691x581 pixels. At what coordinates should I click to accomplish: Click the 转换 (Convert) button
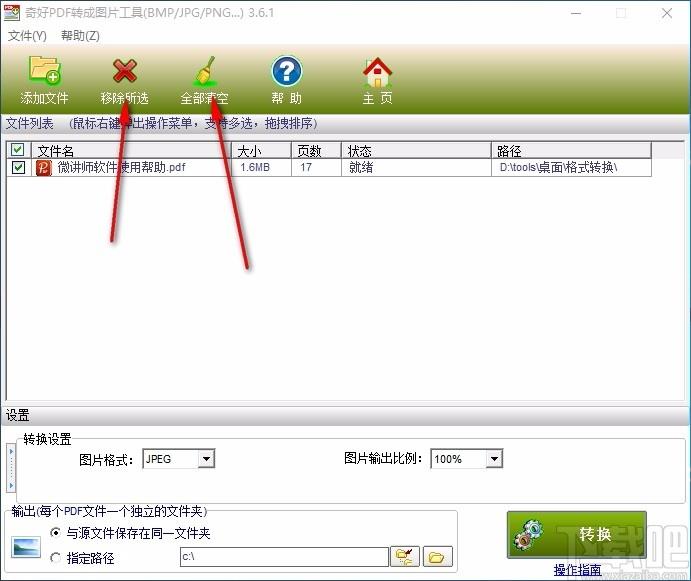click(577, 534)
